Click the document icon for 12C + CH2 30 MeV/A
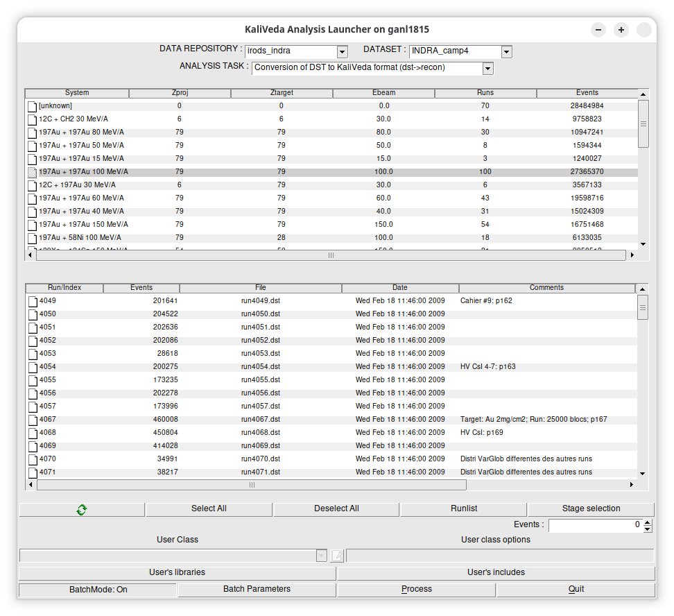Image resolution: width=674 pixels, height=616 pixels. pyautogui.click(x=32, y=119)
